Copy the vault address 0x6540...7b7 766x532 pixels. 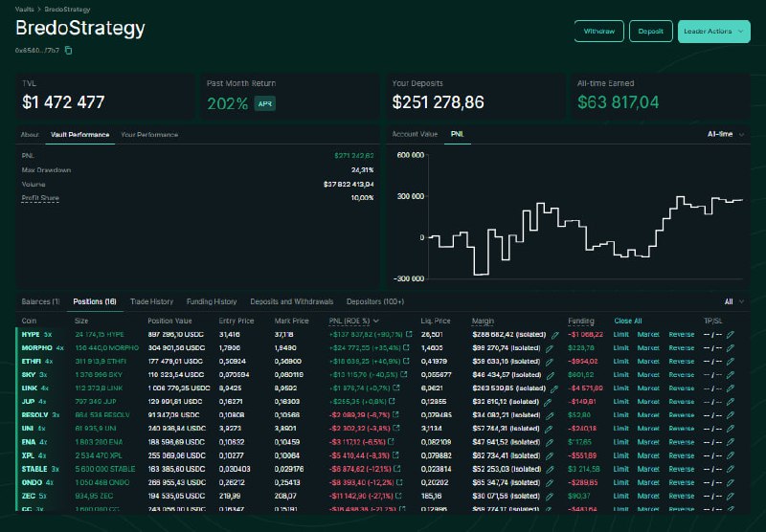tap(68, 51)
